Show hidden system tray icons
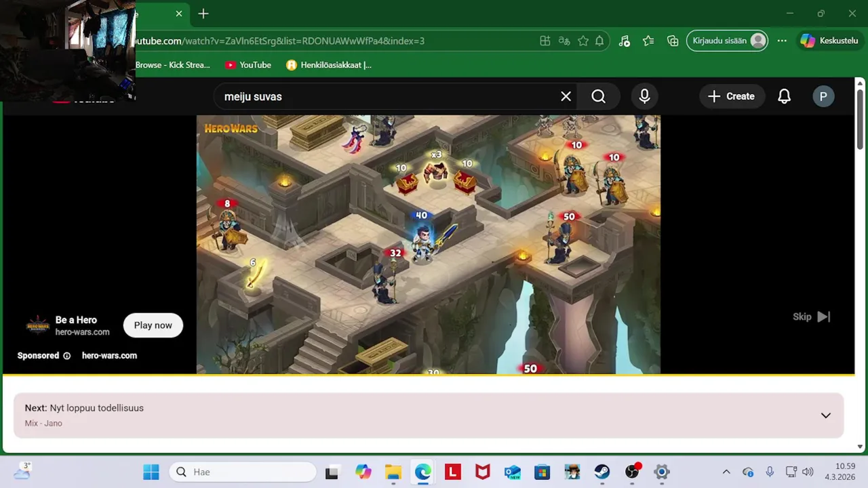Viewport: 868px width, 488px height. [x=726, y=472]
